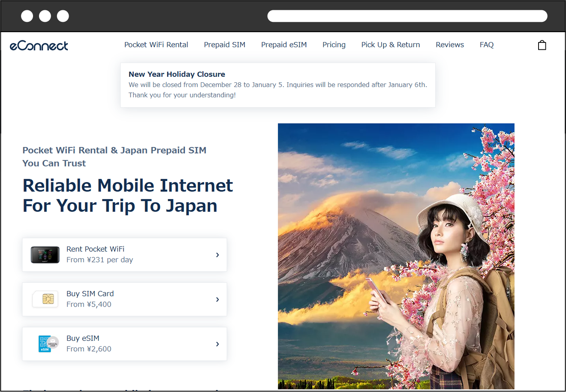Click the Mt. Fuji traveler hero image
The image size is (566, 392).
[396, 257]
